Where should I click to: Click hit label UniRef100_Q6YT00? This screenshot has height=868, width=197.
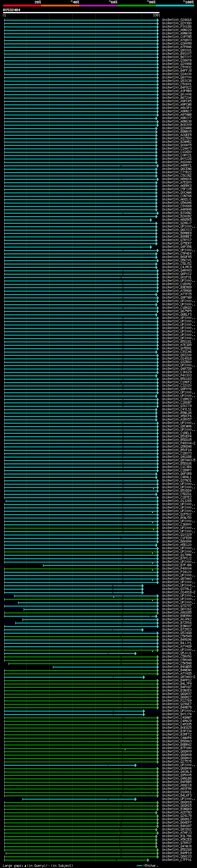177,78
